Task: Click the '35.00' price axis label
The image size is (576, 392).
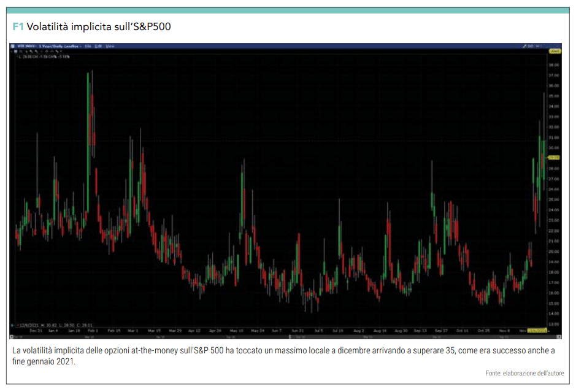Action: coord(553,96)
